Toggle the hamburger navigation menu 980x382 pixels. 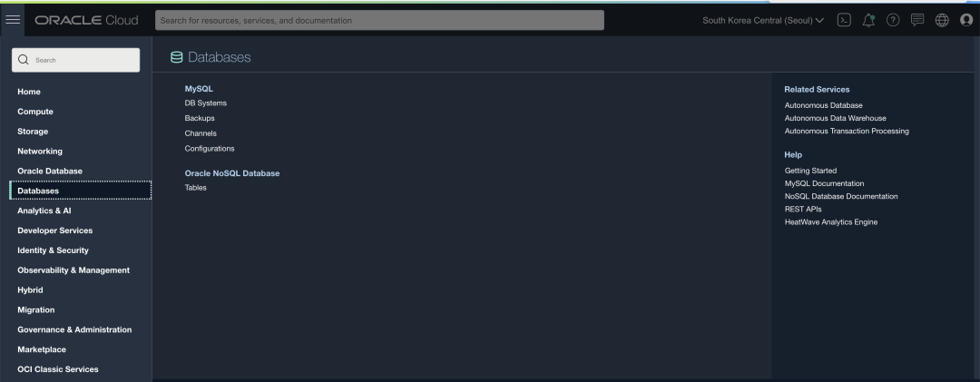coord(13,20)
